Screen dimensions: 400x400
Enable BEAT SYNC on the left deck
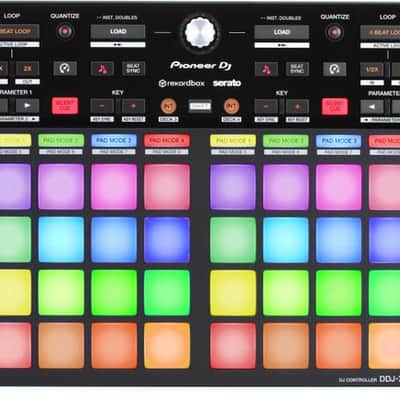coord(133,69)
